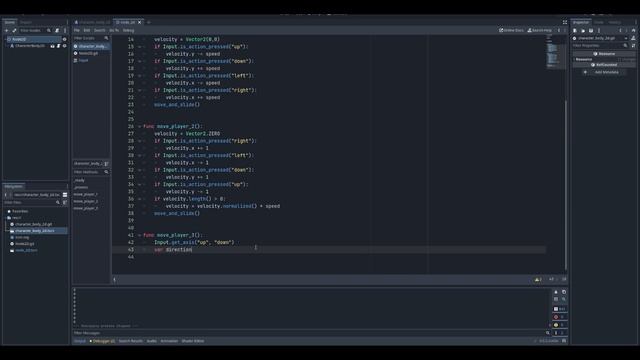Jump to _ready in methods list
640x360 pixels.
[x=79, y=180]
